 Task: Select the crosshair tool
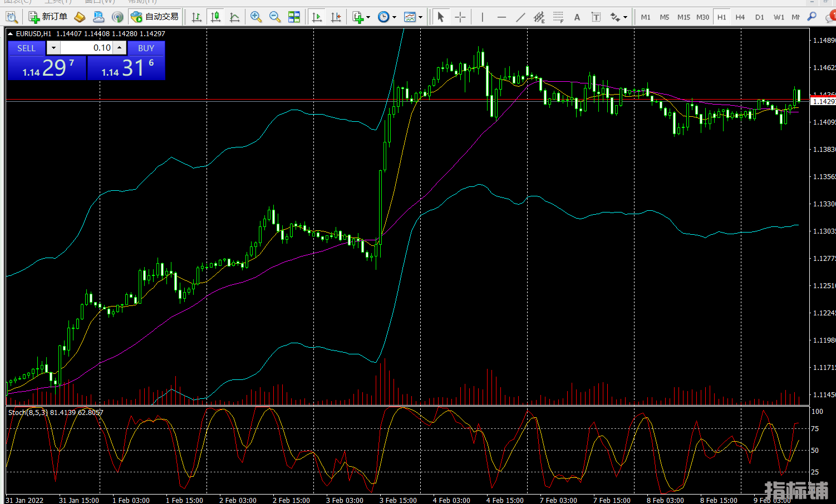[x=460, y=17]
